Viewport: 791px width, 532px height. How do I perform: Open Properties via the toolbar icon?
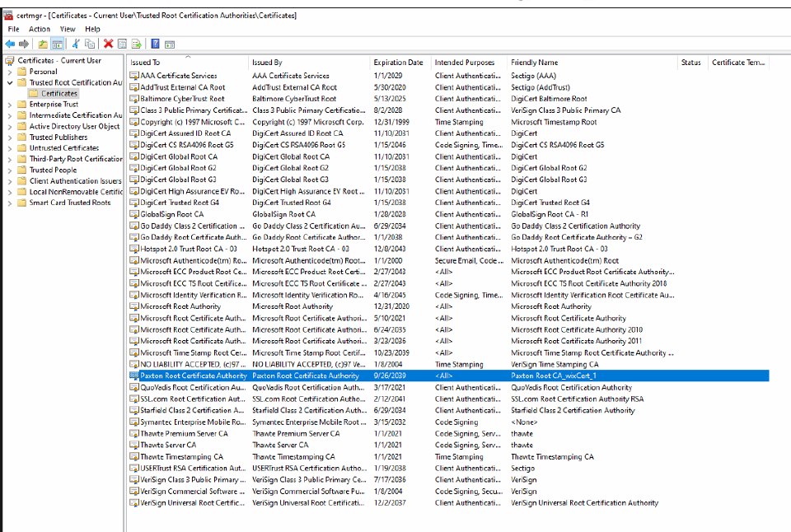click(x=122, y=44)
